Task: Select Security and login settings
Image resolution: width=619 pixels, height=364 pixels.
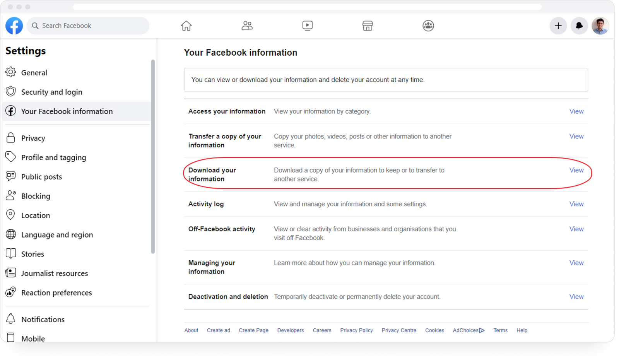Action: 51,92
